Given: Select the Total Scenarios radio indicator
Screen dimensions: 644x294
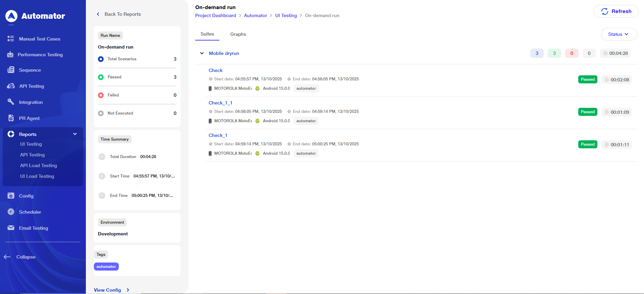Looking at the screenshot, I should (x=101, y=59).
